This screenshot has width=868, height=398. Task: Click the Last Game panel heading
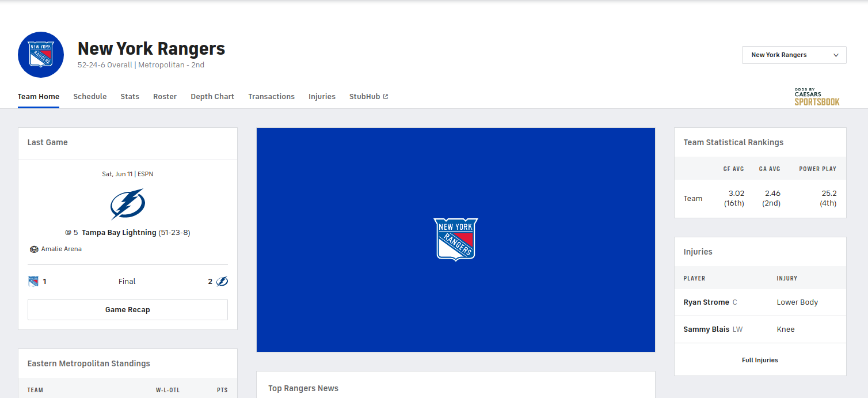coord(48,142)
